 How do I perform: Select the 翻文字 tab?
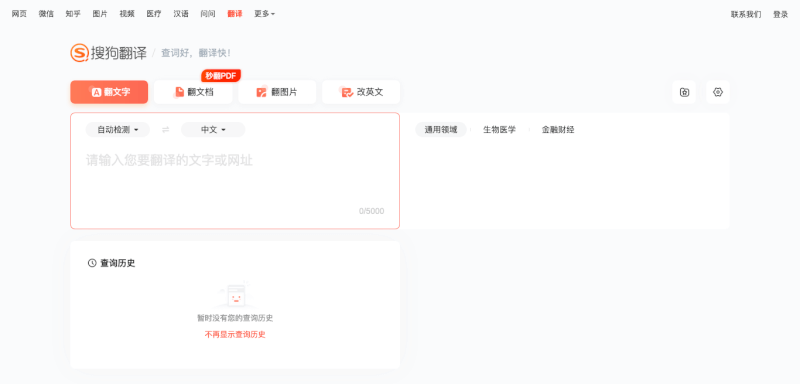(109, 92)
